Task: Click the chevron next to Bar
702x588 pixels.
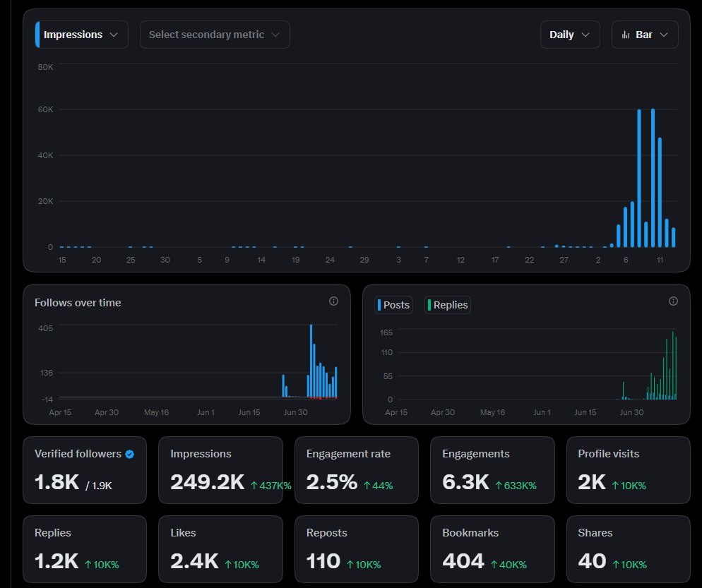Action: click(x=664, y=35)
